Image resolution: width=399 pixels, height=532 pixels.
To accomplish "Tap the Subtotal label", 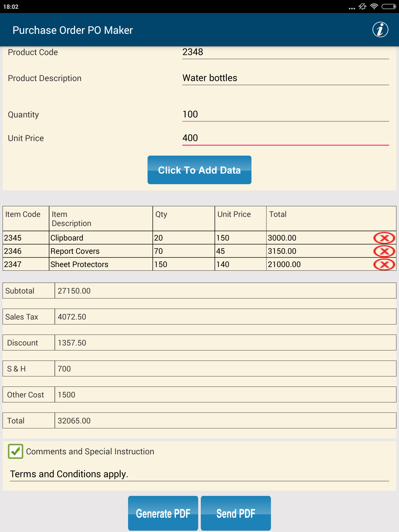I will (x=20, y=291).
